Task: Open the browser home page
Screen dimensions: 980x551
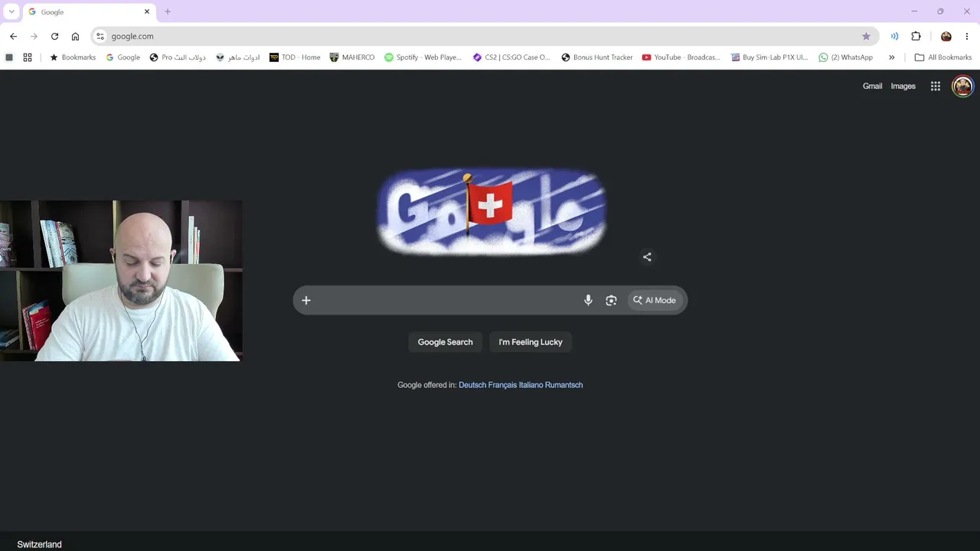Action: pos(75,36)
